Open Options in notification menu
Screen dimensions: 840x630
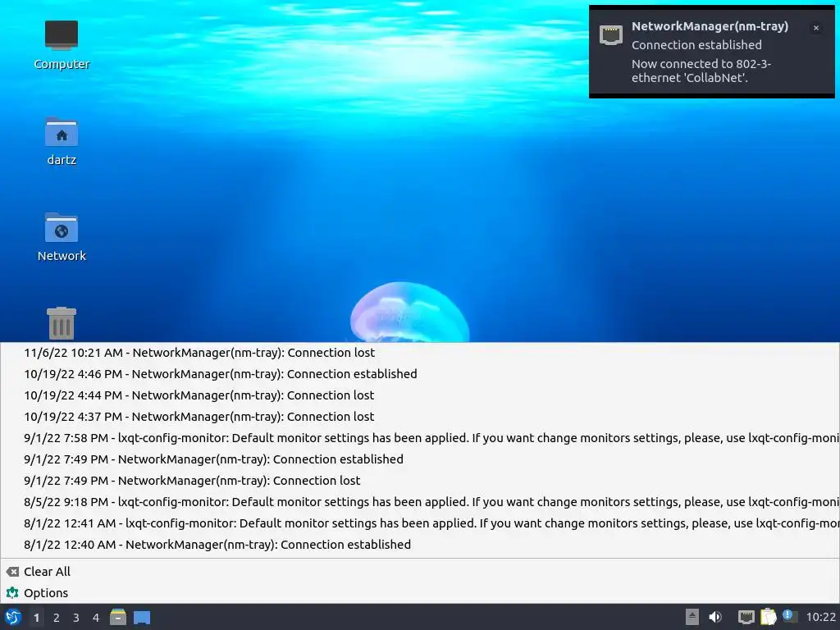(420, 593)
